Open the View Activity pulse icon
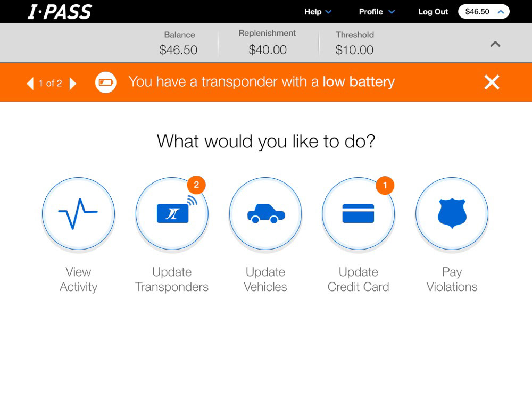The image size is (532, 399). [78, 214]
